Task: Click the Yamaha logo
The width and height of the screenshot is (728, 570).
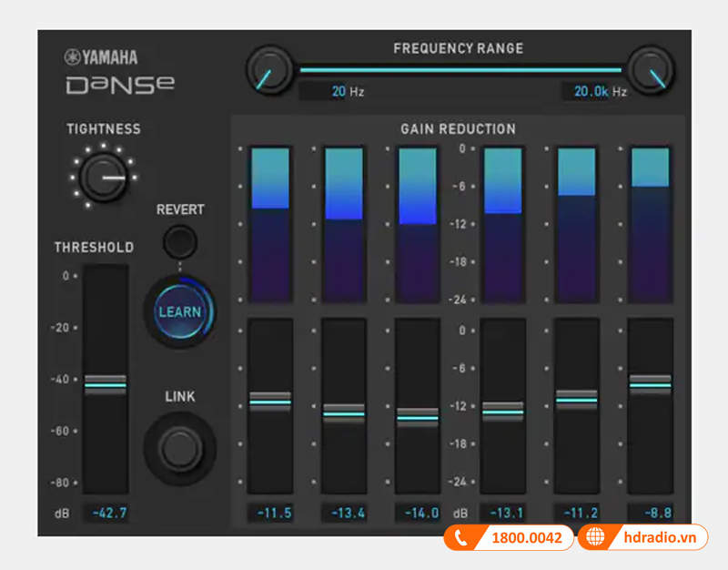Action: tap(103, 56)
